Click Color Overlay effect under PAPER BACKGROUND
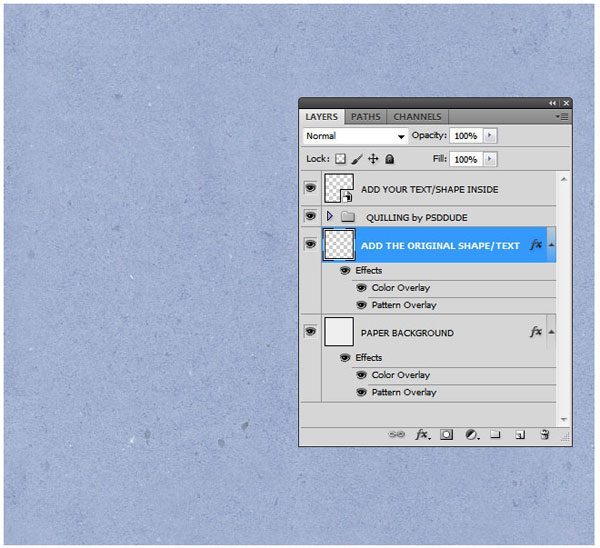 [401, 375]
